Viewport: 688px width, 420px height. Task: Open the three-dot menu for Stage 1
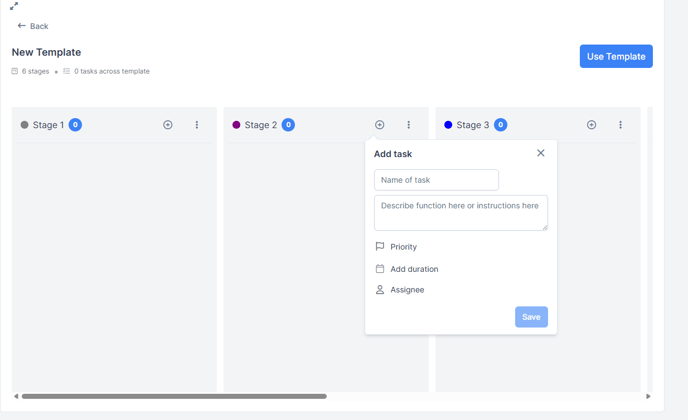coord(197,125)
